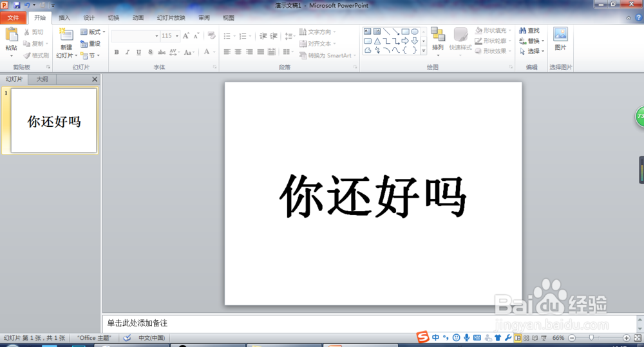Open Shape Fill (形状填充) color options
This screenshot has width=644, height=347.
493,30
